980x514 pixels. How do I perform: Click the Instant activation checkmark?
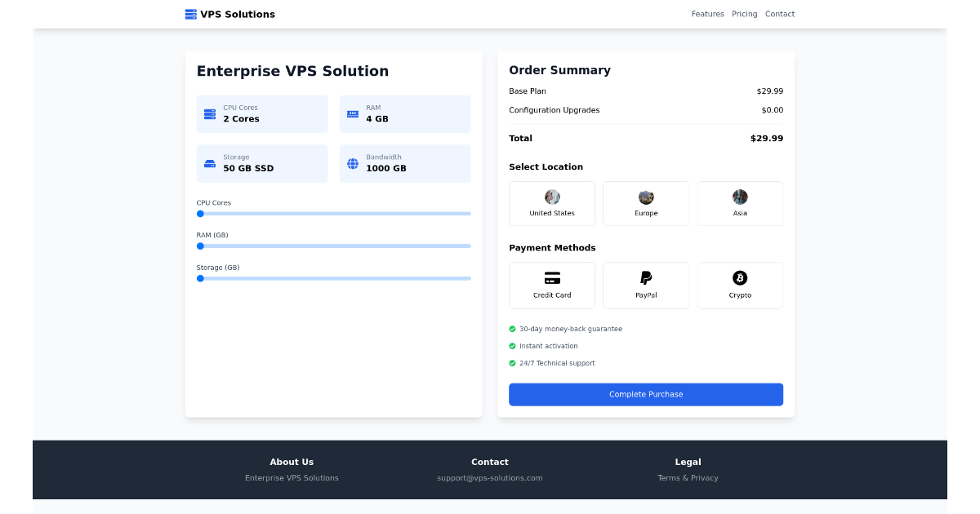[513, 346]
